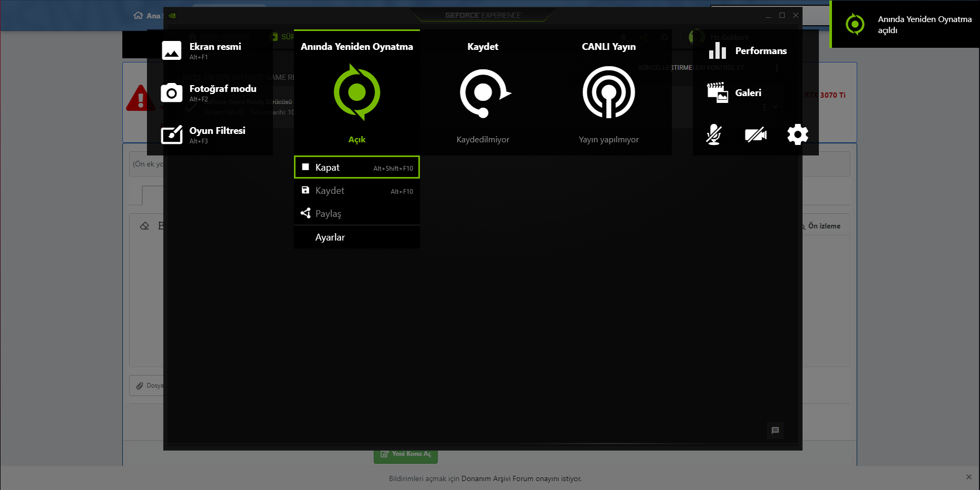Toggle the disabled camera icon
The image size is (980, 490).
click(x=756, y=135)
